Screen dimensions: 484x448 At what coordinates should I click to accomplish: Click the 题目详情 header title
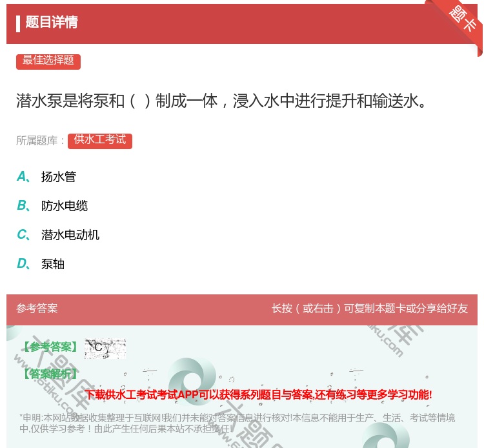coord(52,22)
